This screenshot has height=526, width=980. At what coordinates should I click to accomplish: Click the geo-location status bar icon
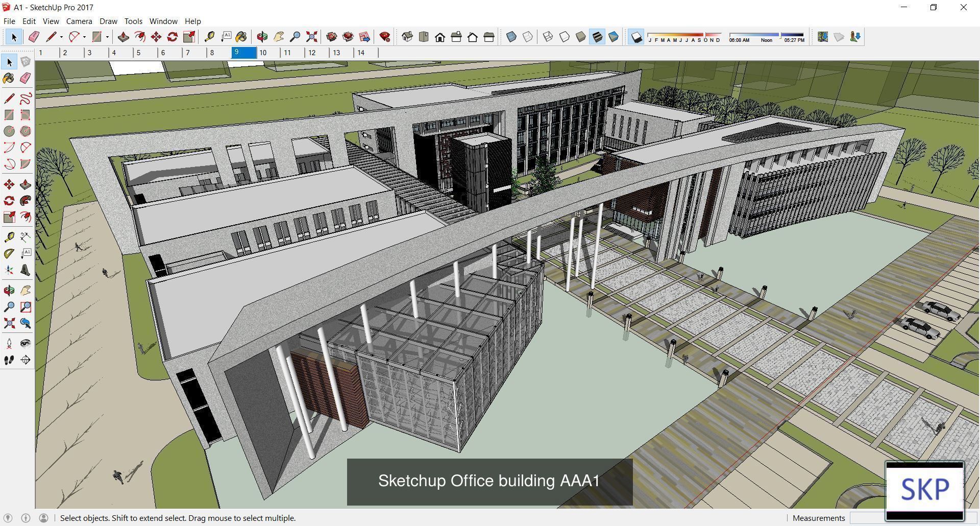coord(8,518)
